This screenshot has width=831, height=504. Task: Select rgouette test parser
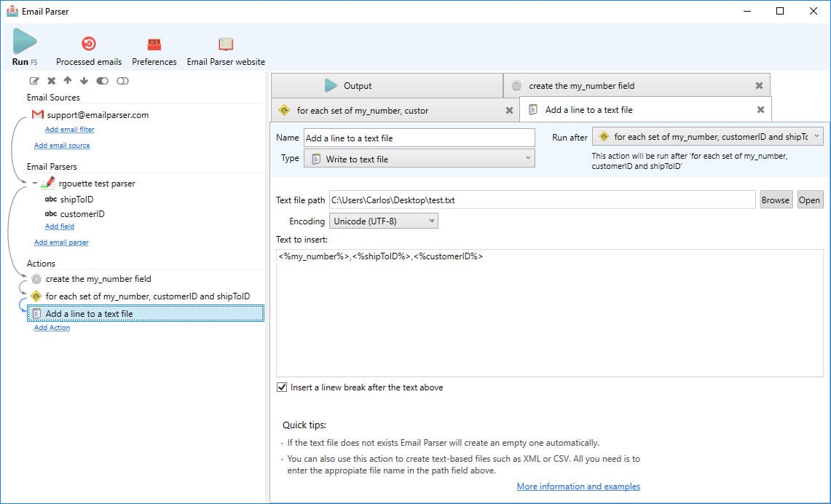(x=97, y=184)
